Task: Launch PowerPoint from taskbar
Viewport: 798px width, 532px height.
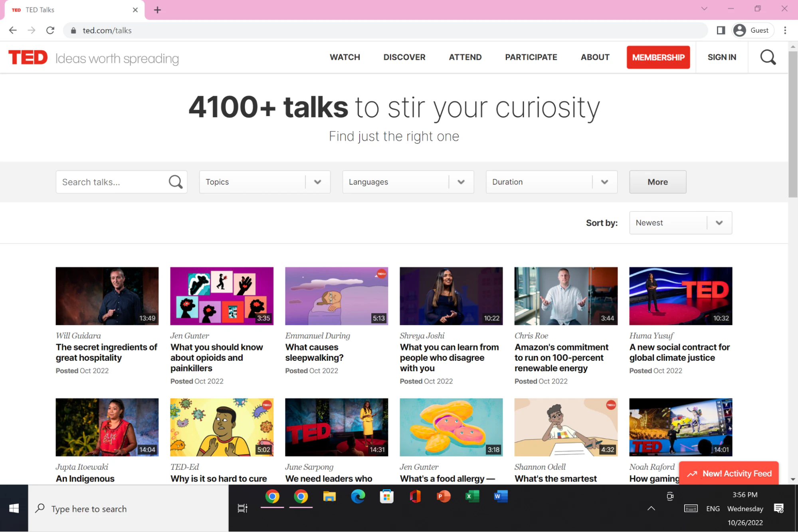Action: (x=444, y=496)
